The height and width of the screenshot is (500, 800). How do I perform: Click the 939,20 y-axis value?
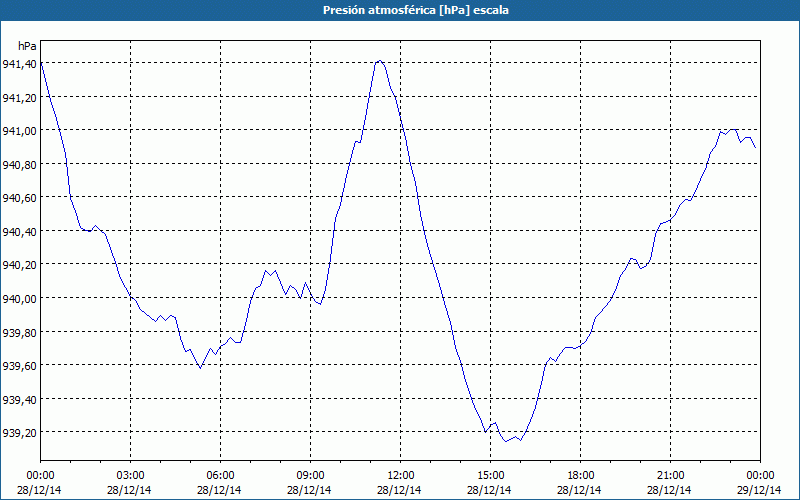pyautogui.click(x=19, y=433)
